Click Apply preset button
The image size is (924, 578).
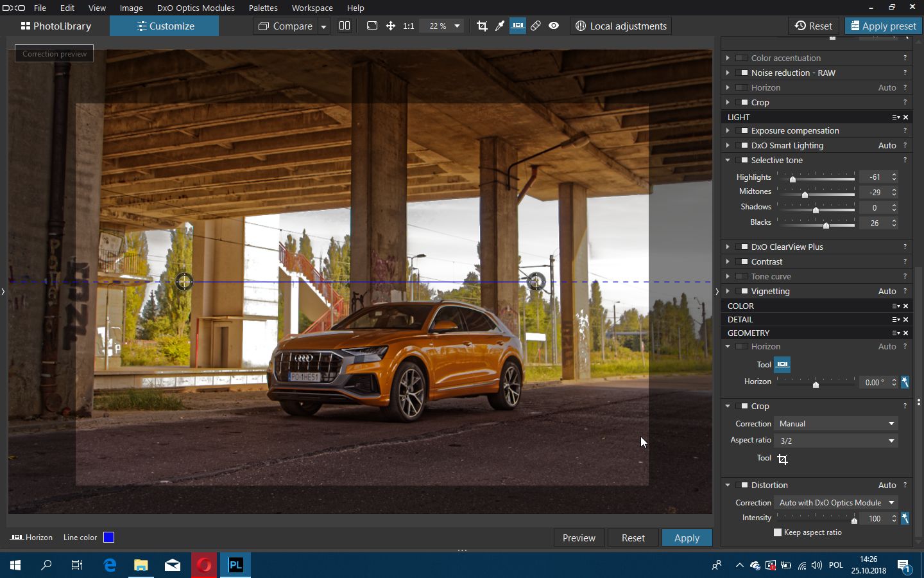[883, 26]
